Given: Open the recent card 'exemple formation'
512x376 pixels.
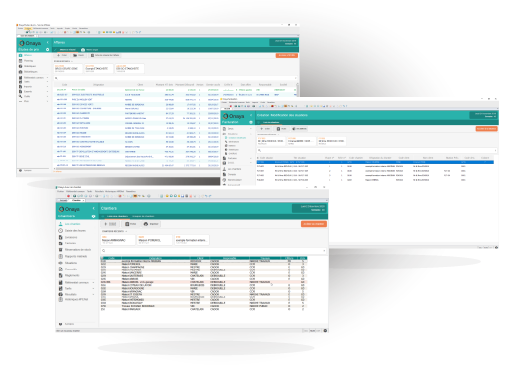Looking at the screenshot, I should pyautogui.click(x=192, y=240).
